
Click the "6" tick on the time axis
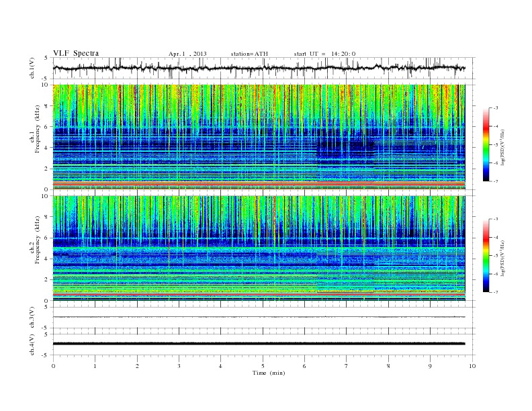pos(304,366)
